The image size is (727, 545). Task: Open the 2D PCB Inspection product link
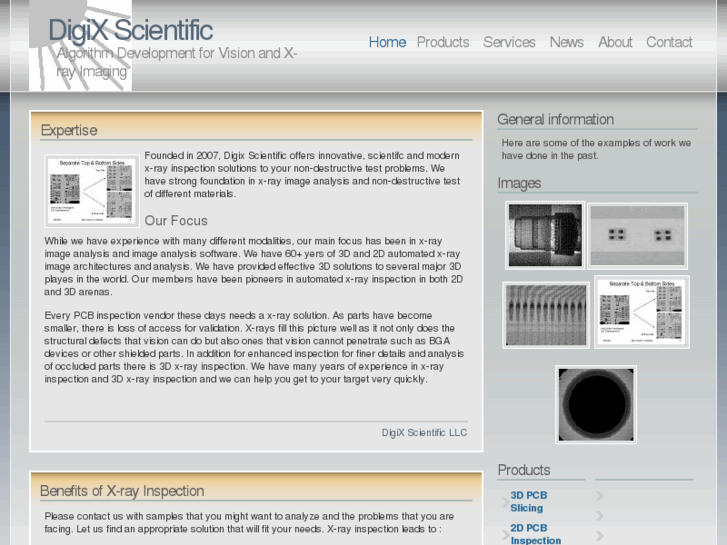click(x=536, y=534)
